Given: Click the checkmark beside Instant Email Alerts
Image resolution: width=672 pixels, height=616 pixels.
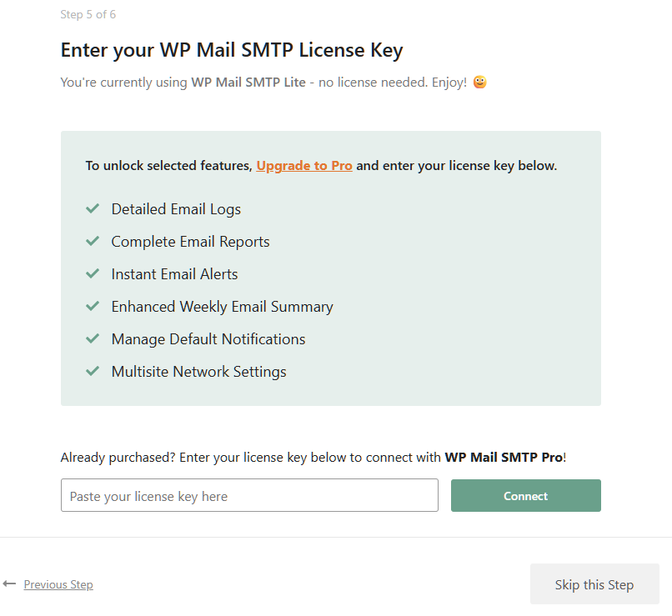Looking at the screenshot, I should click(93, 274).
